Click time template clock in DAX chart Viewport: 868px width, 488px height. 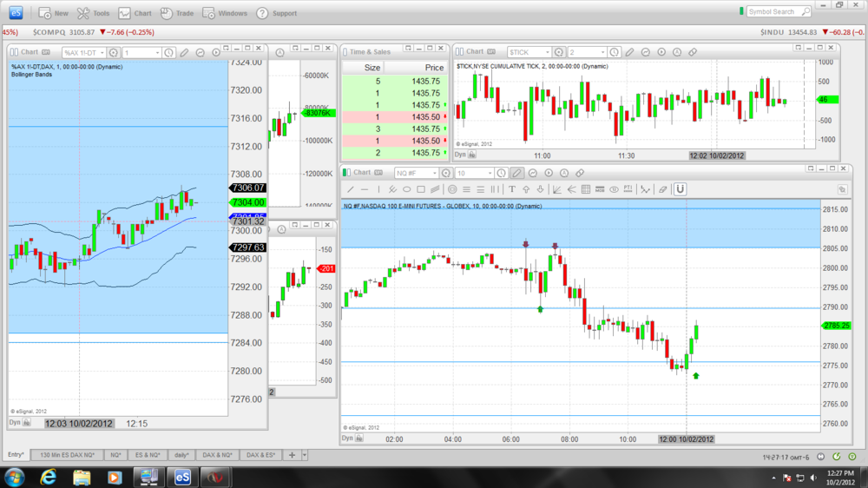tap(169, 53)
